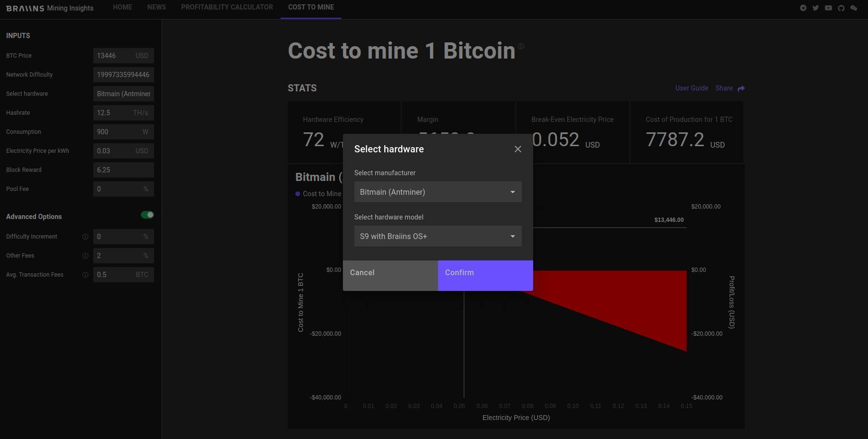This screenshot has width=868, height=439.
Task: Switch to the NEWS tab
Action: 156,7
